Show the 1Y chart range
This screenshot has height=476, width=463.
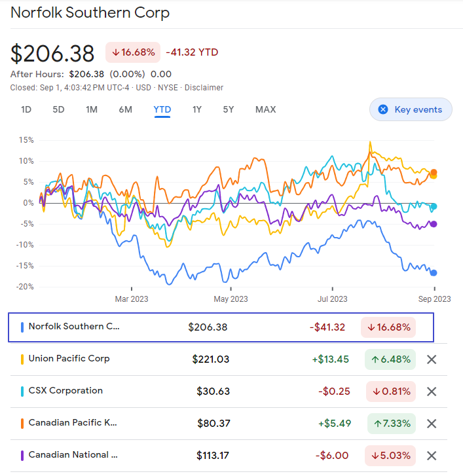pyautogui.click(x=197, y=109)
